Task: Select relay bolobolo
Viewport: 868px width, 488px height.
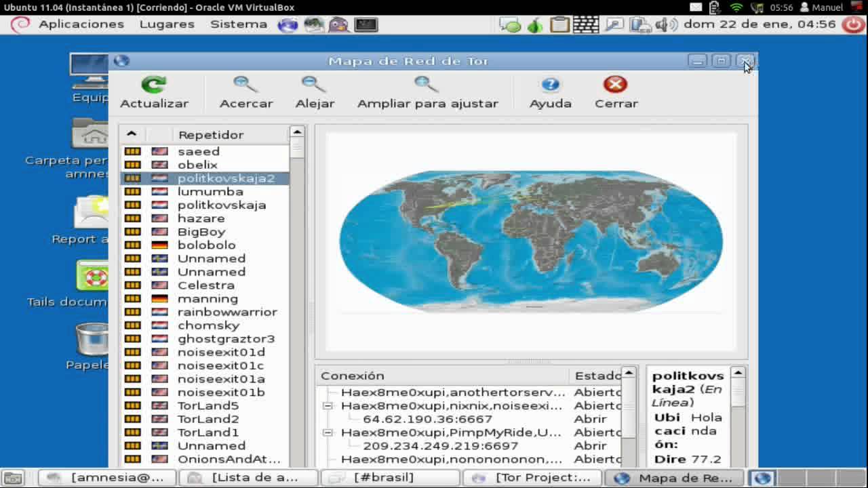Action: click(x=205, y=245)
